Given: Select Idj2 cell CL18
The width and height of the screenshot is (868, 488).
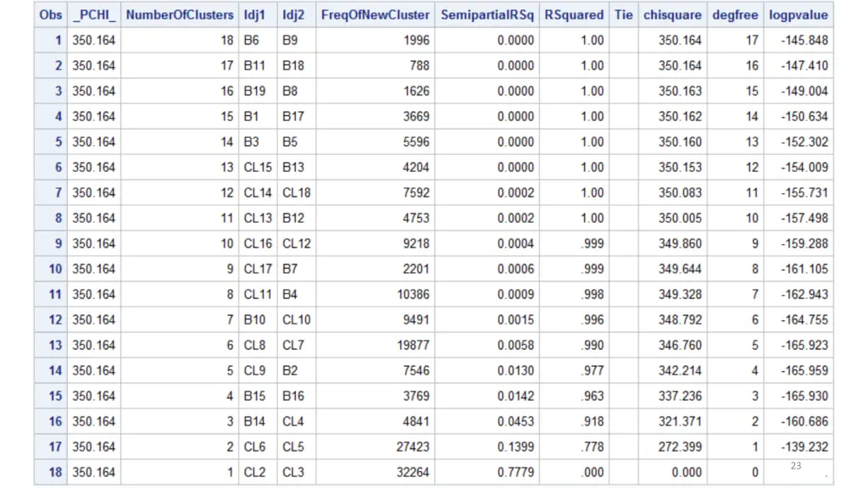Looking at the screenshot, I should point(297,193).
